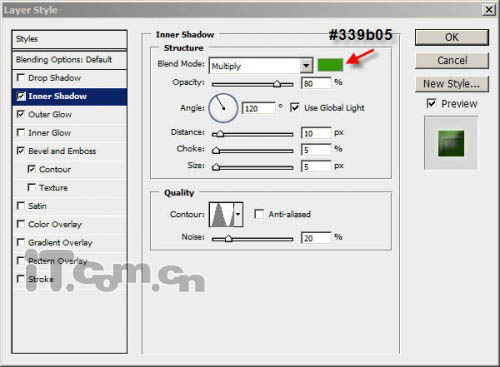Enable the Anti-aliased checkbox
This screenshot has width=500, height=367.
pos(259,214)
